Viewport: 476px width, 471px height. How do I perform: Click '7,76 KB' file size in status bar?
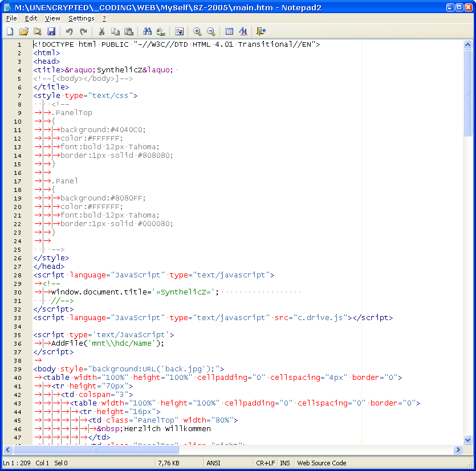coord(169,463)
